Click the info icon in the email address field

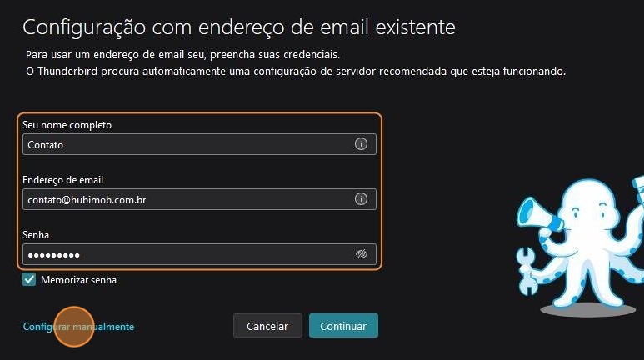[x=361, y=199]
